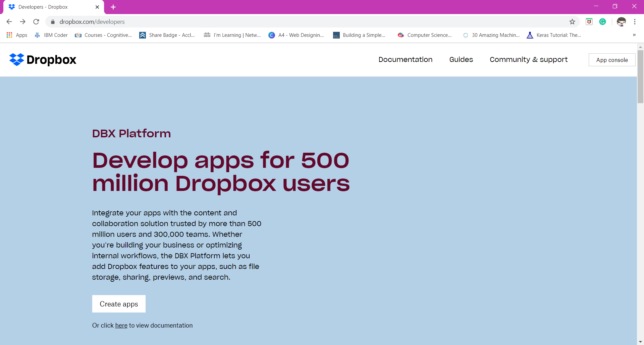Click the Chrome three-dot menu
The height and width of the screenshot is (345, 644).
click(635, 21)
